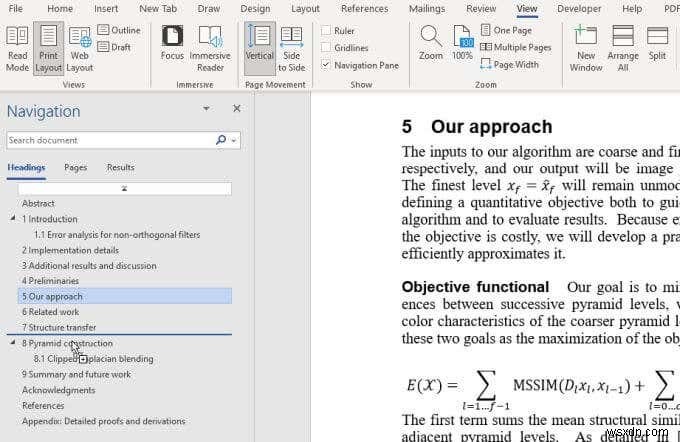
Task: Open the Review tab
Action: (481, 9)
